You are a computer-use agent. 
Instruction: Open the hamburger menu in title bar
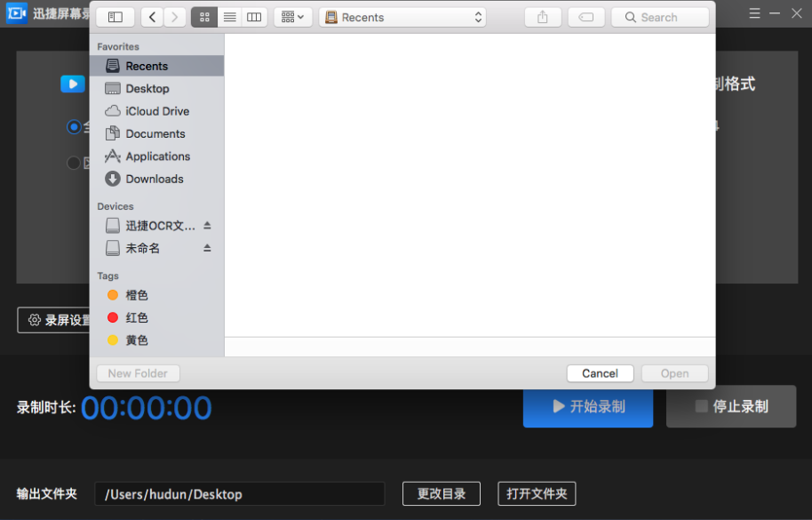[754, 13]
